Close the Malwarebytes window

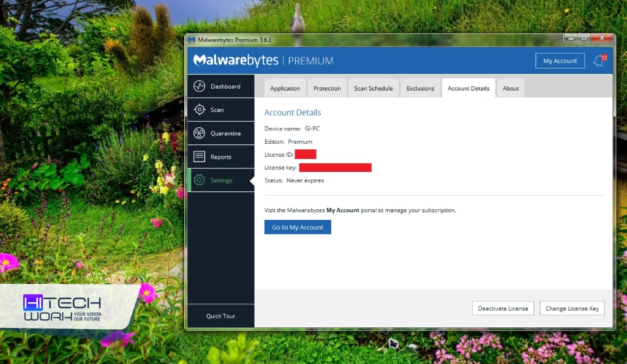pos(602,38)
